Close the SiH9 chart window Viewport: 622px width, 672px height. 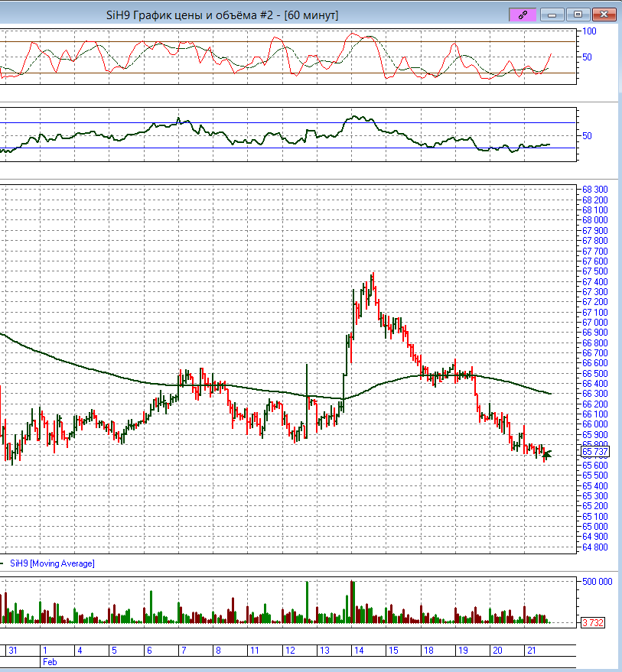click(604, 15)
